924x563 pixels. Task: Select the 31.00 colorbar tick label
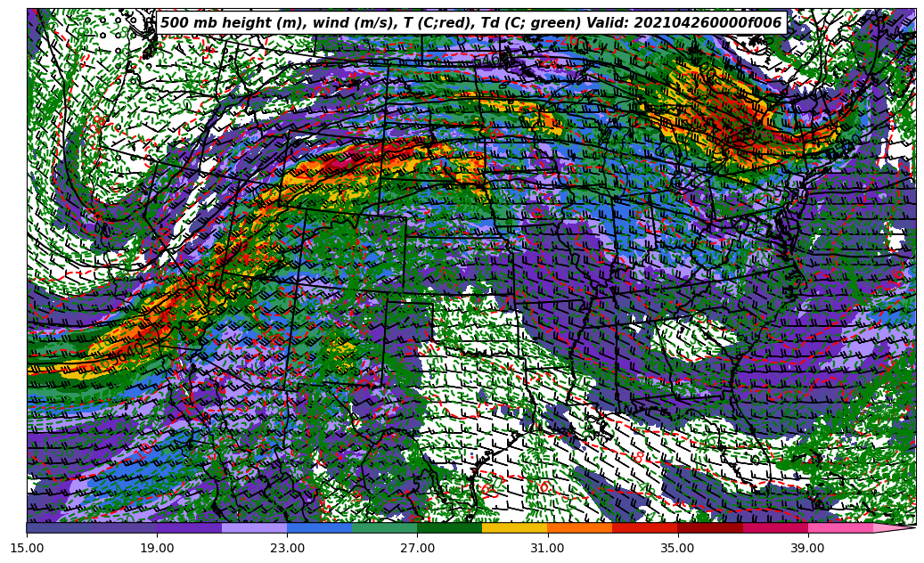(x=547, y=549)
